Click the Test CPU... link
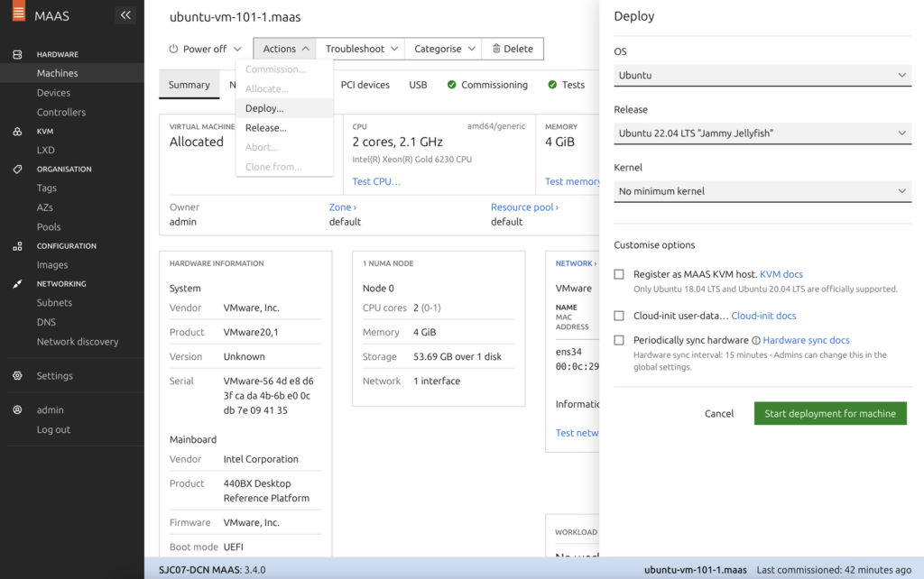The width and height of the screenshot is (924, 579). pyautogui.click(x=376, y=181)
